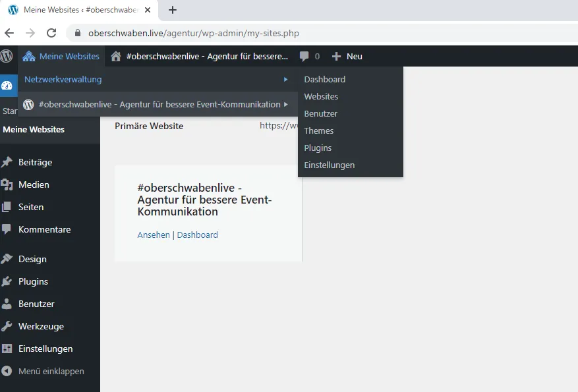Click Neu in the admin bar
Image resolution: width=578 pixels, height=392 pixels.
point(354,57)
